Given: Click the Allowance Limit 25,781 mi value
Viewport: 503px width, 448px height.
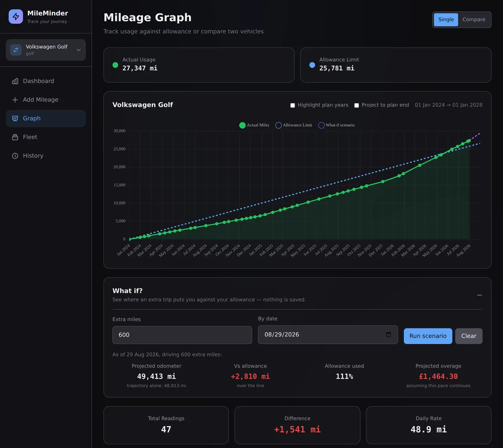Looking at the screenshot, I should (x=337, y=68).
